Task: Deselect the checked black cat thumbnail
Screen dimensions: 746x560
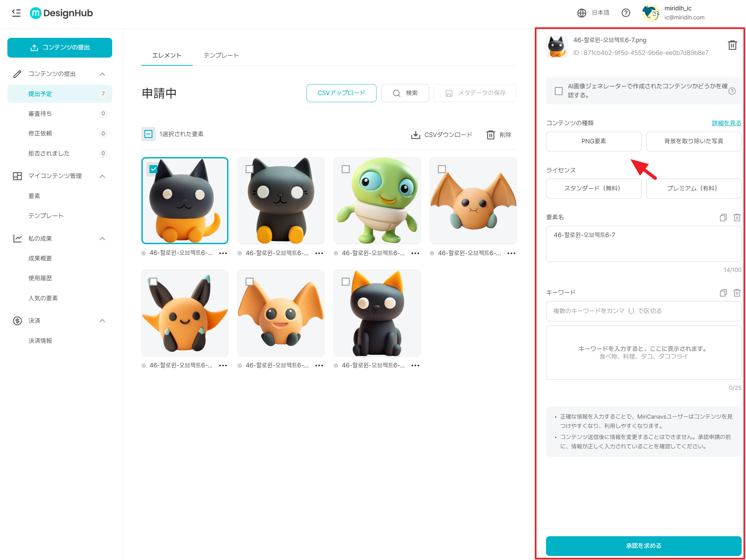Action: point(153,169)
